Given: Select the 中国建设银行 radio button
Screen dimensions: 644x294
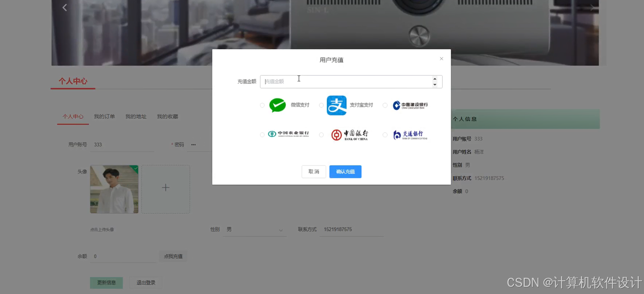Looking at the screenshot, I should click(385, 105).
